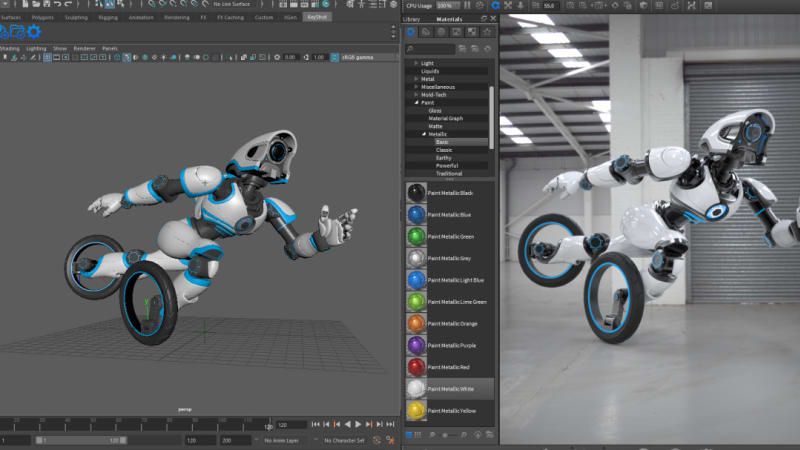Click the material library search field
This screenshot has height=450, width=800.
point(430,48)
